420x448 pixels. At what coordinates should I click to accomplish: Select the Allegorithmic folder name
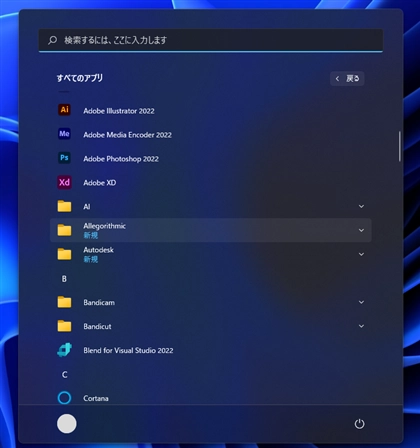click(104, 226)
